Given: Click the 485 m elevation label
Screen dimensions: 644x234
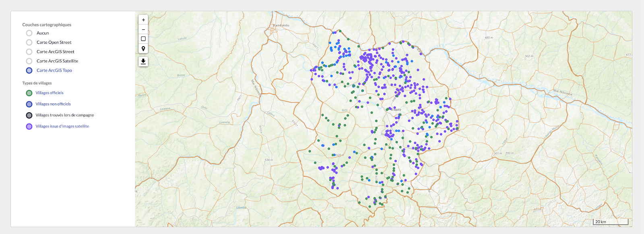Looking at the screenshot, I should (489, 38).
